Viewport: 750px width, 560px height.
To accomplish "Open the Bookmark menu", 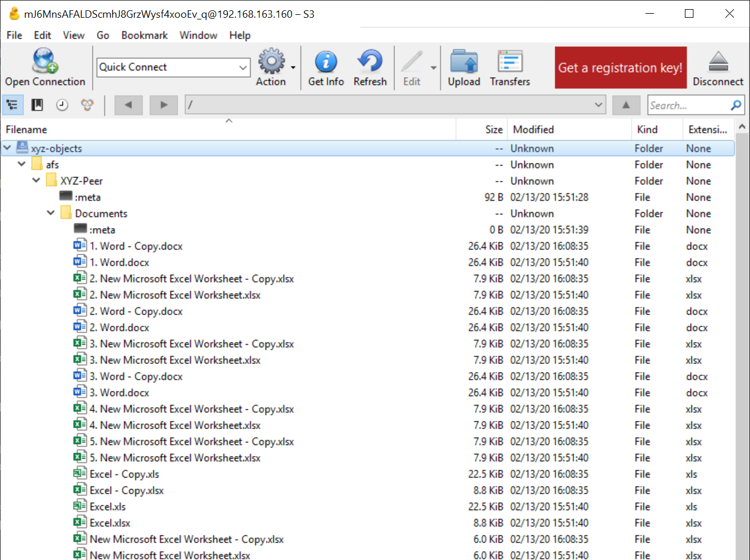I will tap(145, 35).
